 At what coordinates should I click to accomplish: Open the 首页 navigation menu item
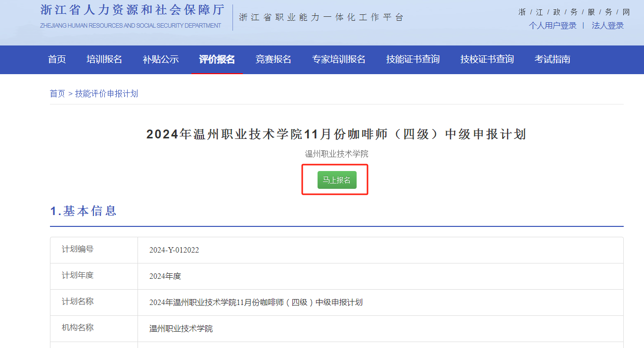click(57, 59)
